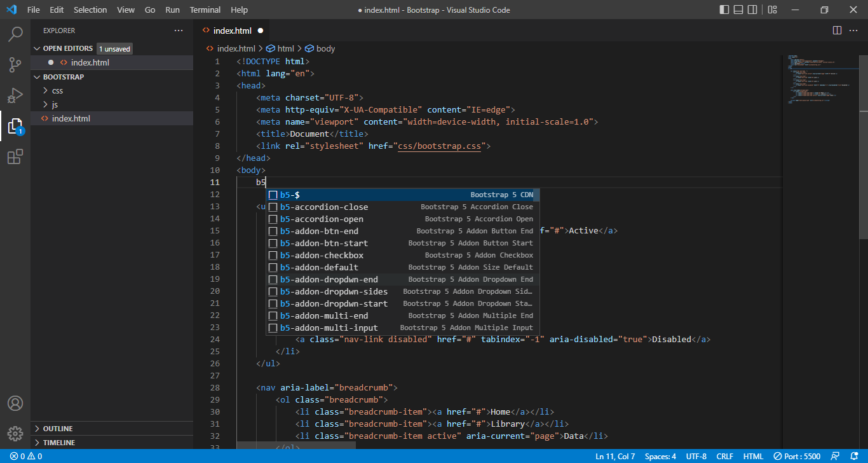Expand the OUTLINE section
Viewport: 868px width, 463px height.
point(112,429)
